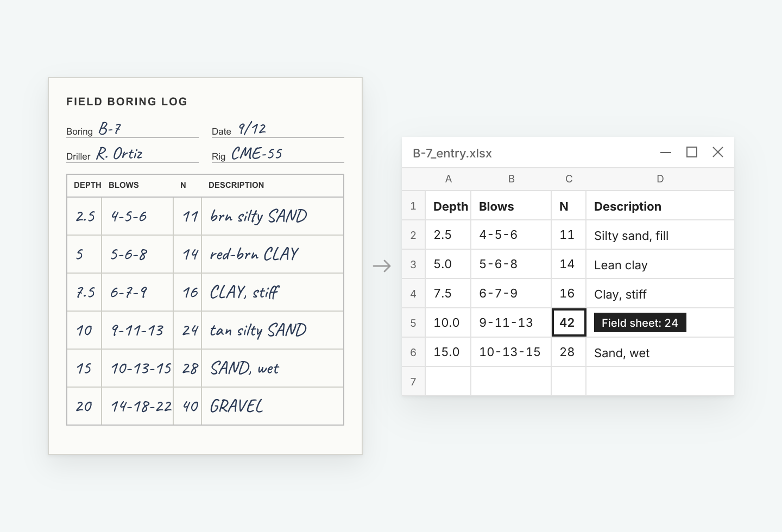The width and height of the screenshot is (782, 532).
Task: Select the 'Clay, stiff' cell in spreadsheet
Action: 660,294
